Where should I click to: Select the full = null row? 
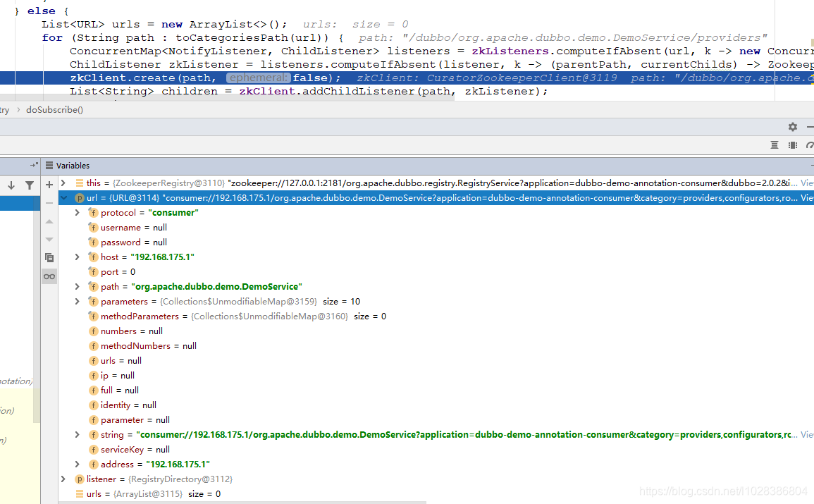tap(436, 390)
